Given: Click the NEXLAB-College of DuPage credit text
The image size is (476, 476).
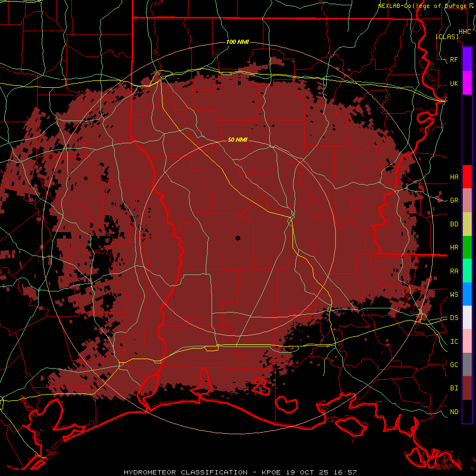Looking at the screenshot, I should 422,6.
